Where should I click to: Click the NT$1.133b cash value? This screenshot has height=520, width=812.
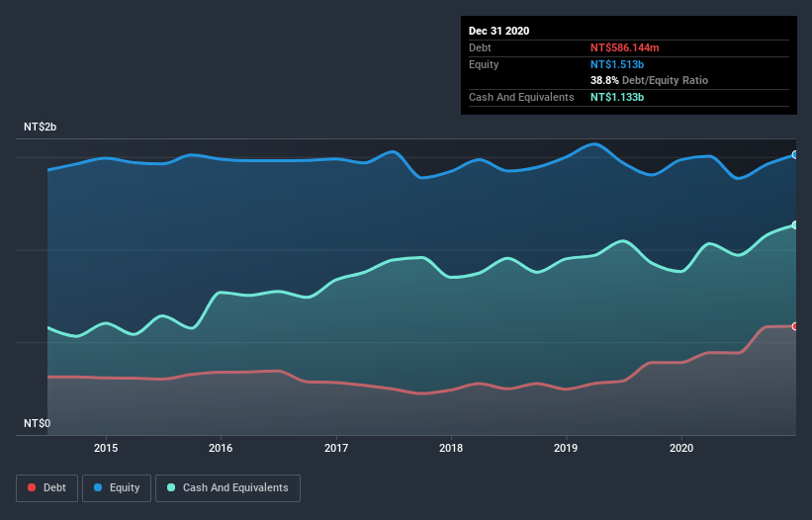pyautogui.click(x=617, y=97)
